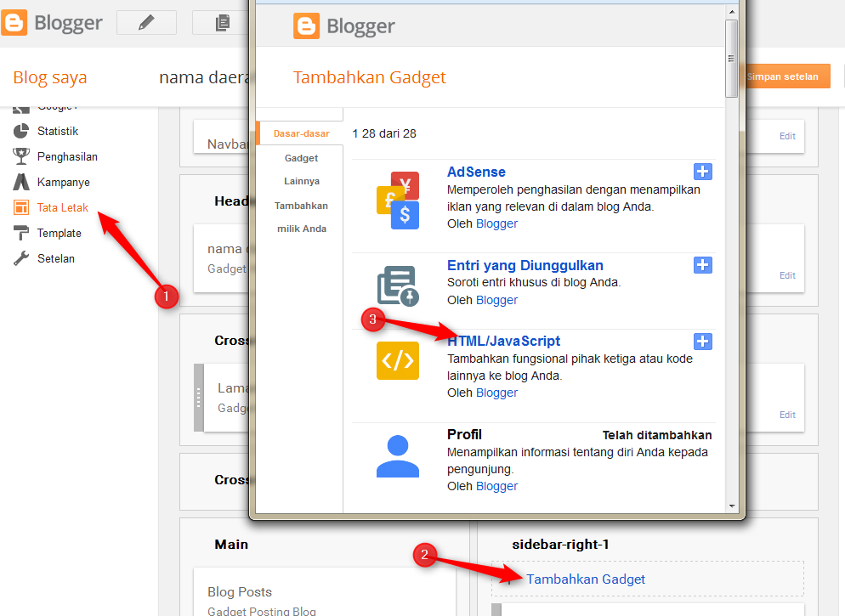
Task: Click the Simpan setelan button
Action: (x=787, y=76)
